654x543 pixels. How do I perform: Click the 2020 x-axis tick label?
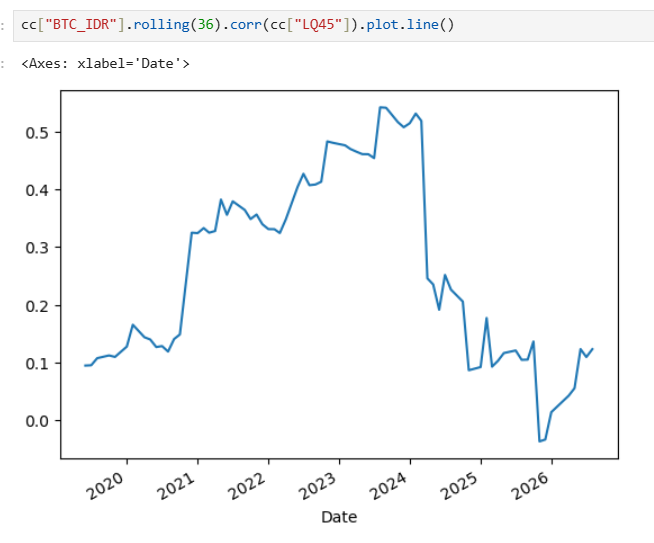tap(106, 486)
